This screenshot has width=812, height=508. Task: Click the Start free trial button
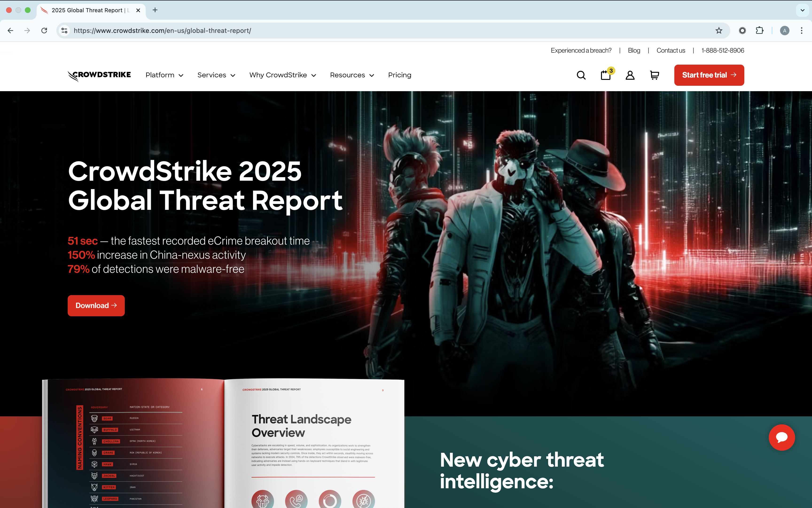point(709,75)
